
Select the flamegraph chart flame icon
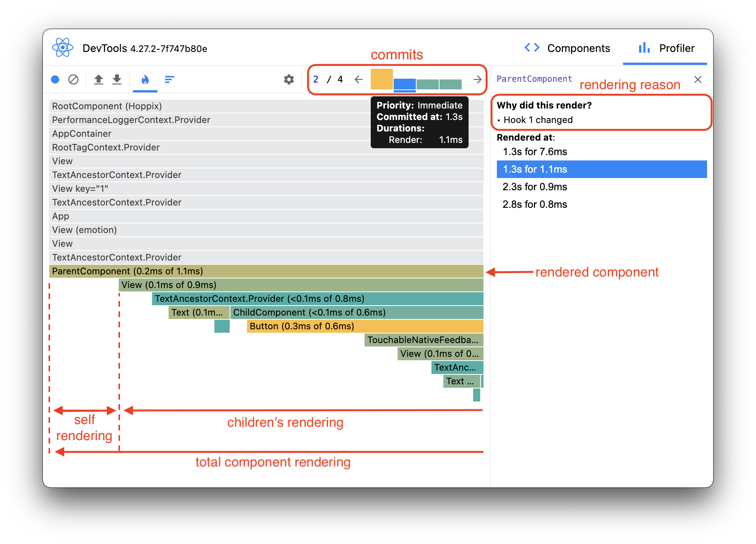coord(145,79)
